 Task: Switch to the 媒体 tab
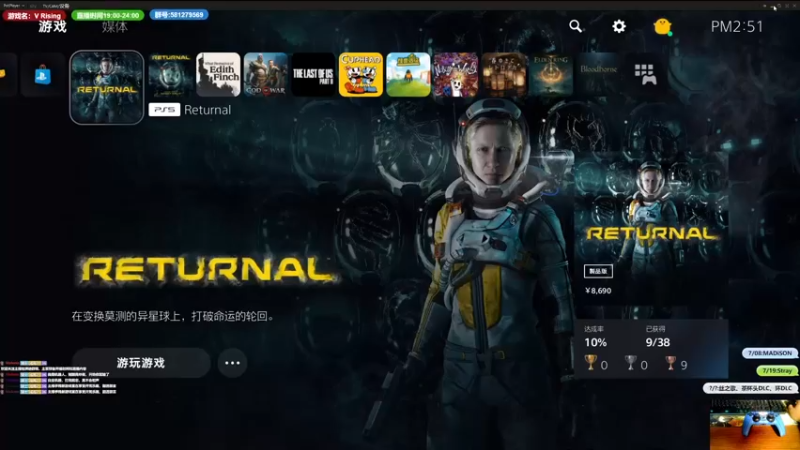pyautogui.click(x=114, y=27)
